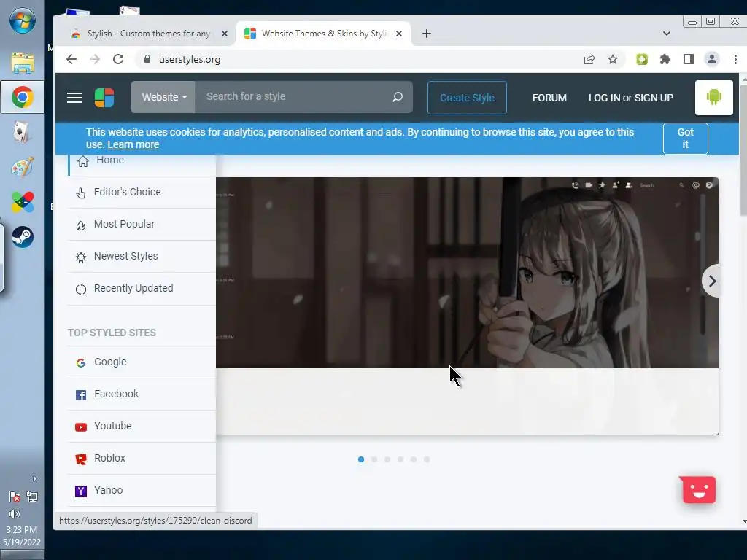
Task: Open a new tab with plus button
Action: pos(426,34)
